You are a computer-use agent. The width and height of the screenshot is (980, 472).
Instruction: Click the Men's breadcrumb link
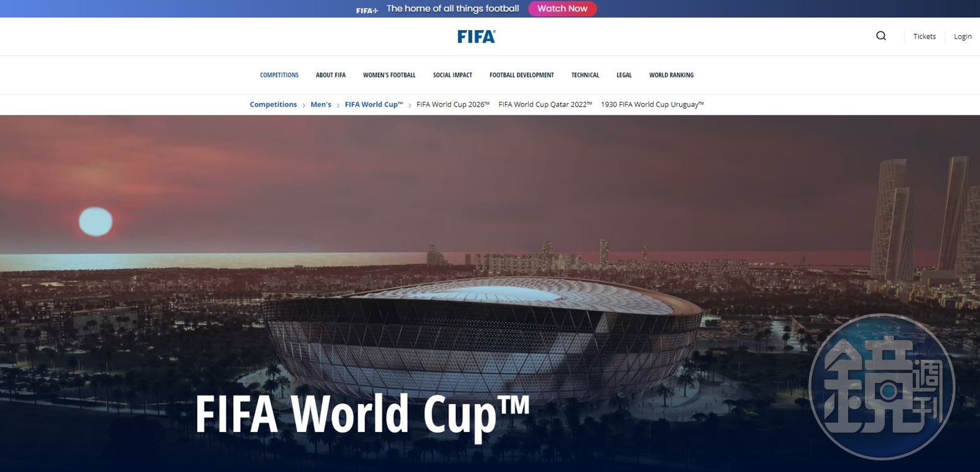coord(321,105)
